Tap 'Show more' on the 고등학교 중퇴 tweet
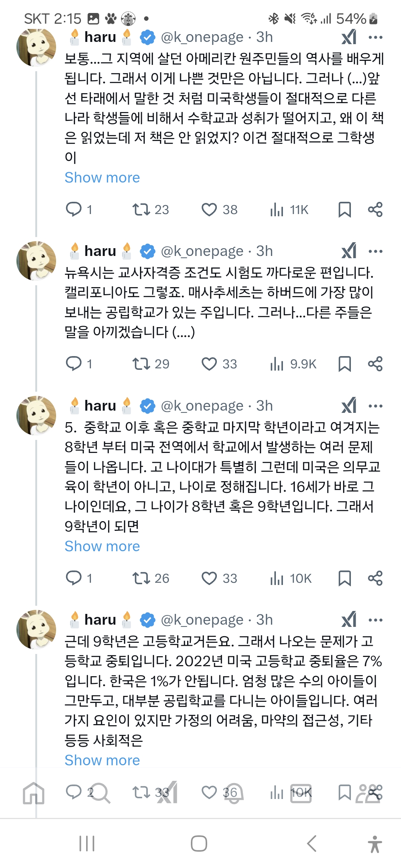This screenshot has height=868, width=401. tap(102, 760)
